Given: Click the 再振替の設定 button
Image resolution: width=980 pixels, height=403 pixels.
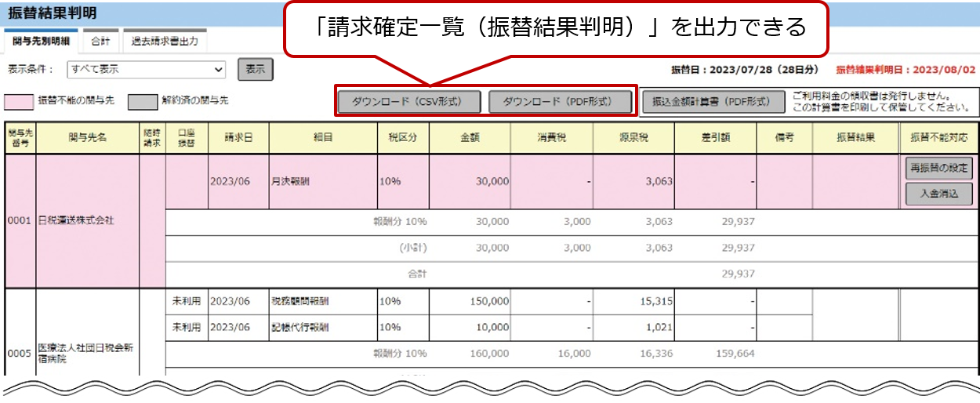Looking at the screenshot, I should coord(939,167).
